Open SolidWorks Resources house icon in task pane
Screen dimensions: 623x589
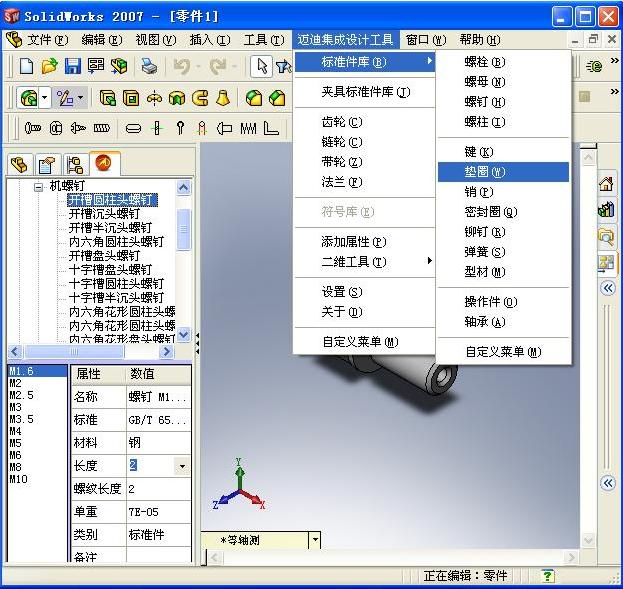(x=606, y=184)
